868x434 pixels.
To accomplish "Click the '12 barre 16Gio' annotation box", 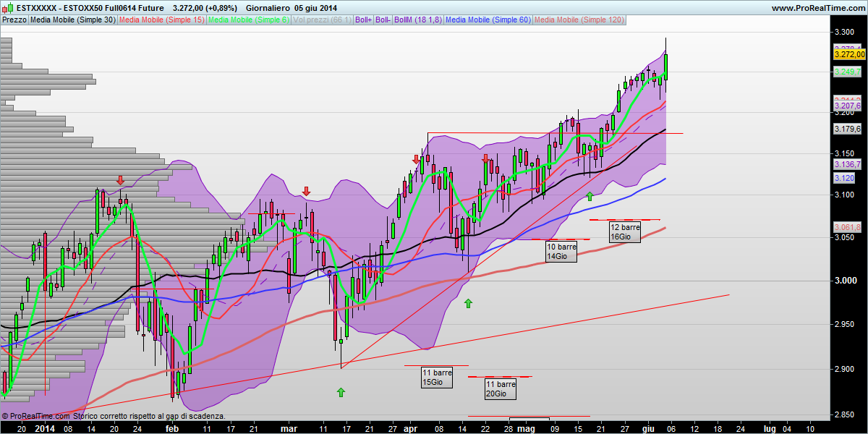I will [625, 231].
